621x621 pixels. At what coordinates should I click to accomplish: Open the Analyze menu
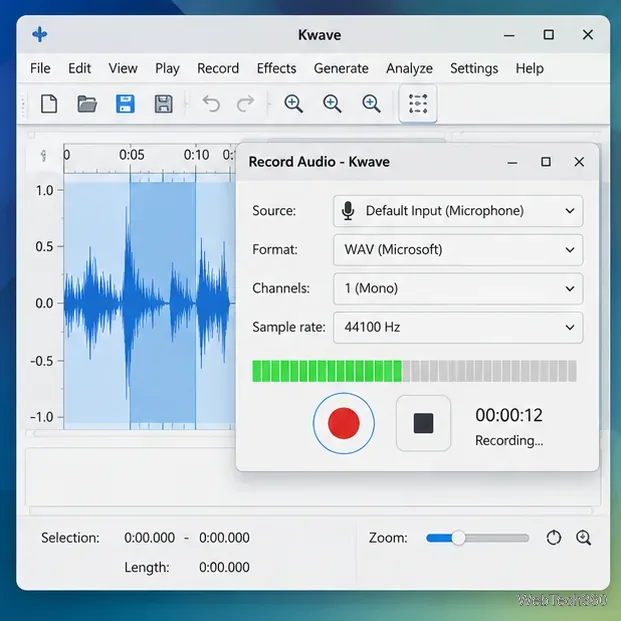(x=409, y=68)
